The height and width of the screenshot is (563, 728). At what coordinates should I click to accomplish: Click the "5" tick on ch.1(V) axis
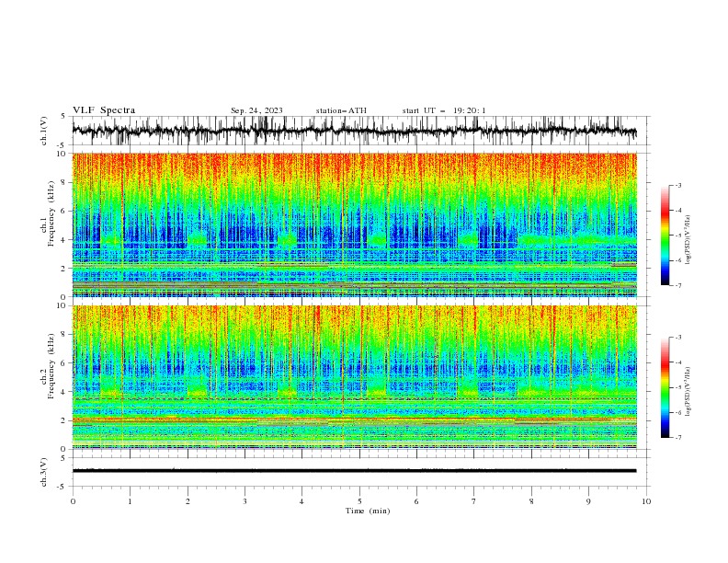tap(63, 116)
